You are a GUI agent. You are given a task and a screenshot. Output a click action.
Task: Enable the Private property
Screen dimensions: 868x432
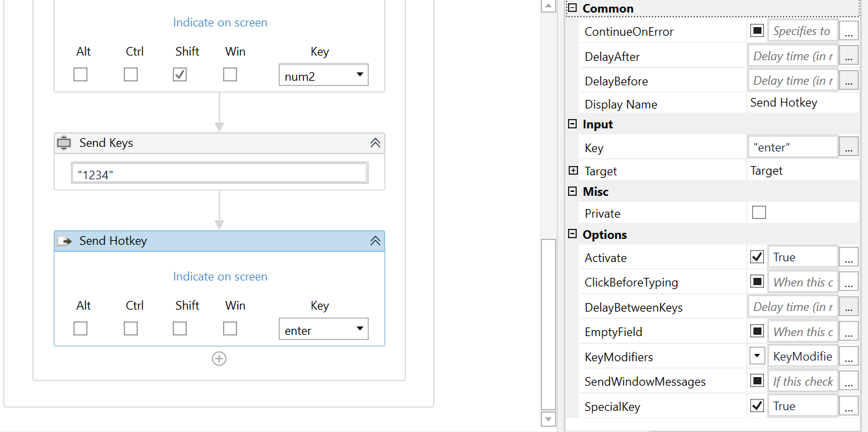tap(759, 212)
